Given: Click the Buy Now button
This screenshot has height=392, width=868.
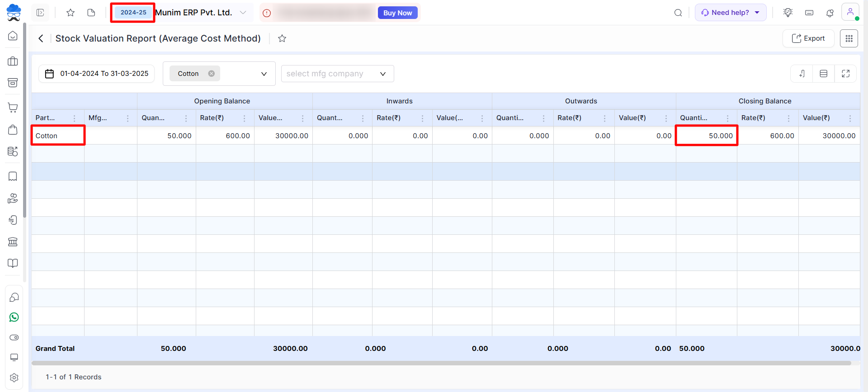Looking at the screenshot, I should pos(397,13).
